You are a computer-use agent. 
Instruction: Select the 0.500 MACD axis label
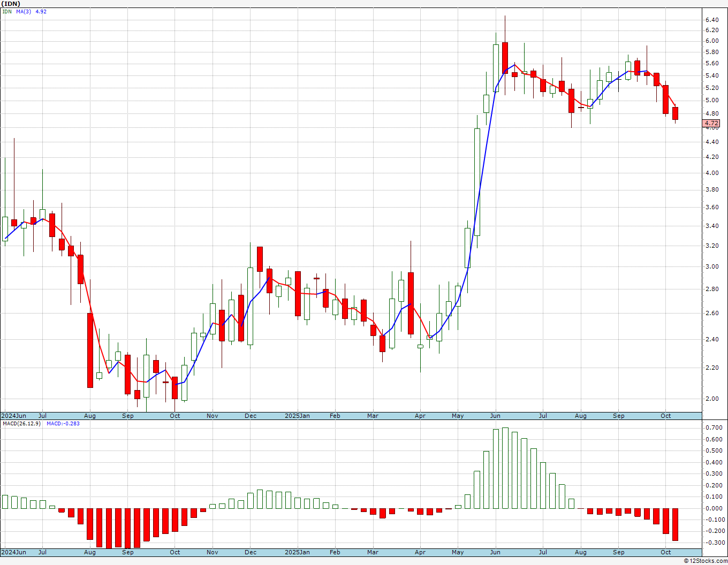[x=713, y=451]
